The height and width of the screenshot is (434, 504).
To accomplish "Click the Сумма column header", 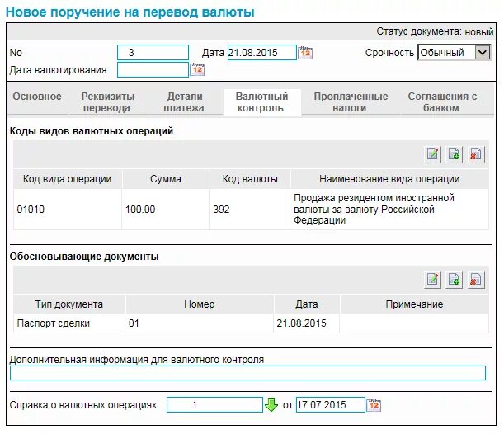I will pyautogui.click(x=166, y=179).
